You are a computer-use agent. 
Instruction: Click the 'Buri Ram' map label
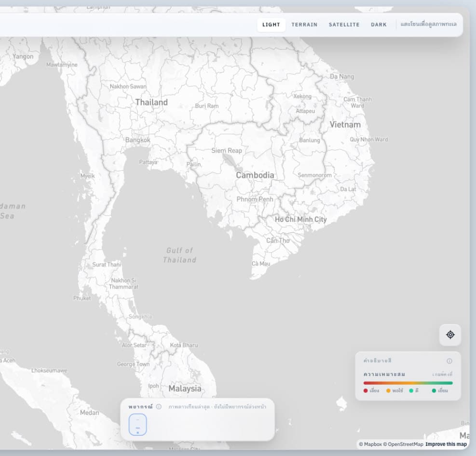click(x=207, y=106)
